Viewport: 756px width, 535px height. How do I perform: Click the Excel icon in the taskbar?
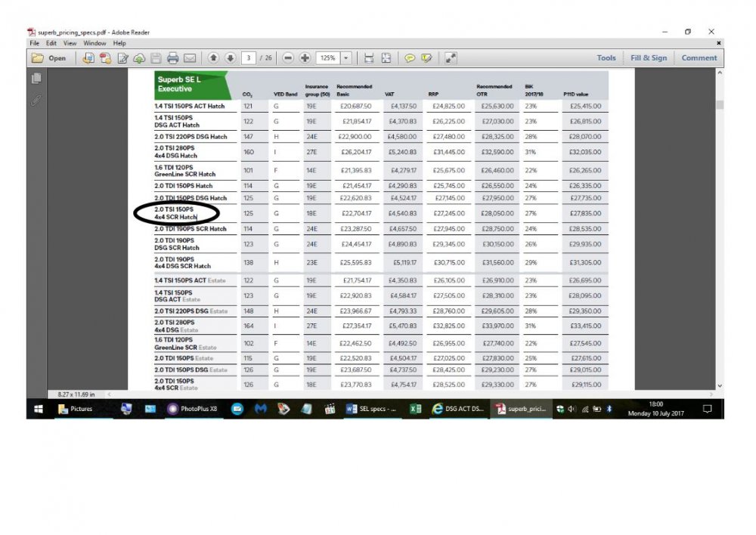click(x=415, y=410)
